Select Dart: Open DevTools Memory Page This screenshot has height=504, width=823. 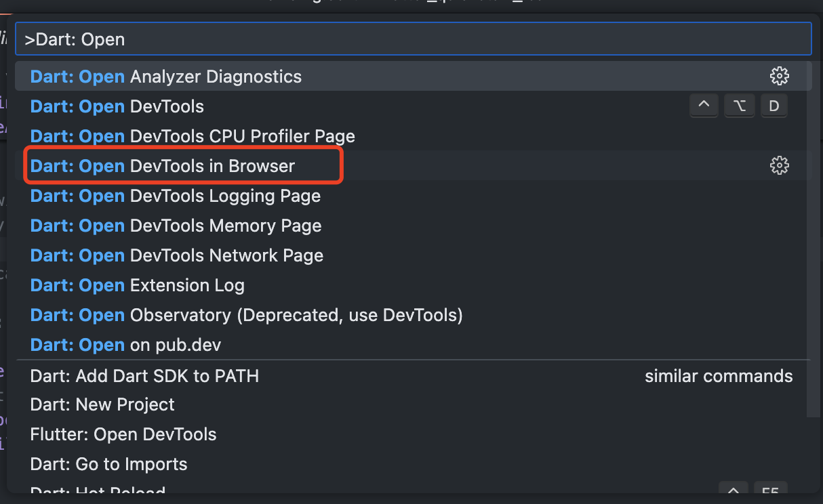(x=413, y=226)
